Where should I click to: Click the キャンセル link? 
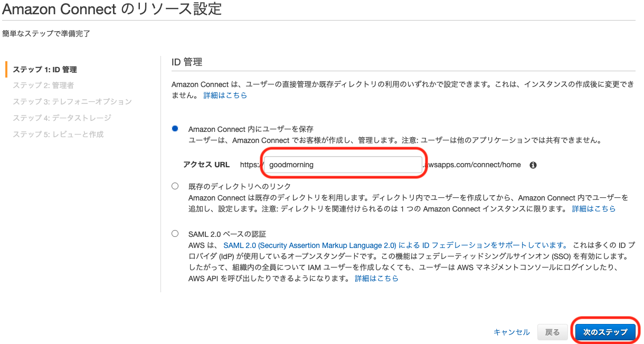click(512, 332)
